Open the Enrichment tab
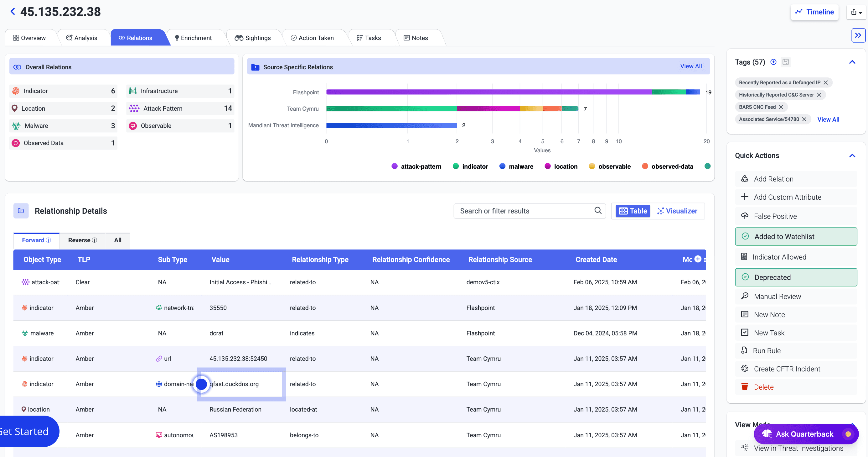Screen dimensions: 868x457 (194, 38)
